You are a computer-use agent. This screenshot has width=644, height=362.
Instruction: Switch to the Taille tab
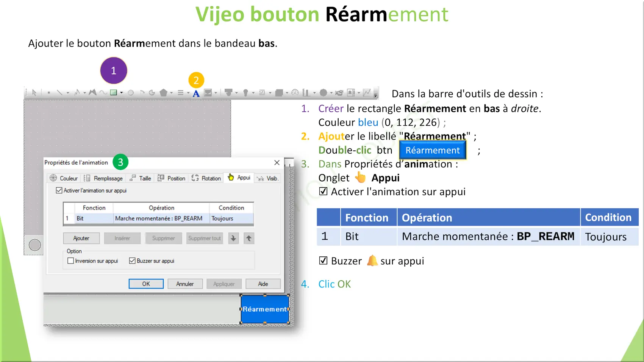140,178
